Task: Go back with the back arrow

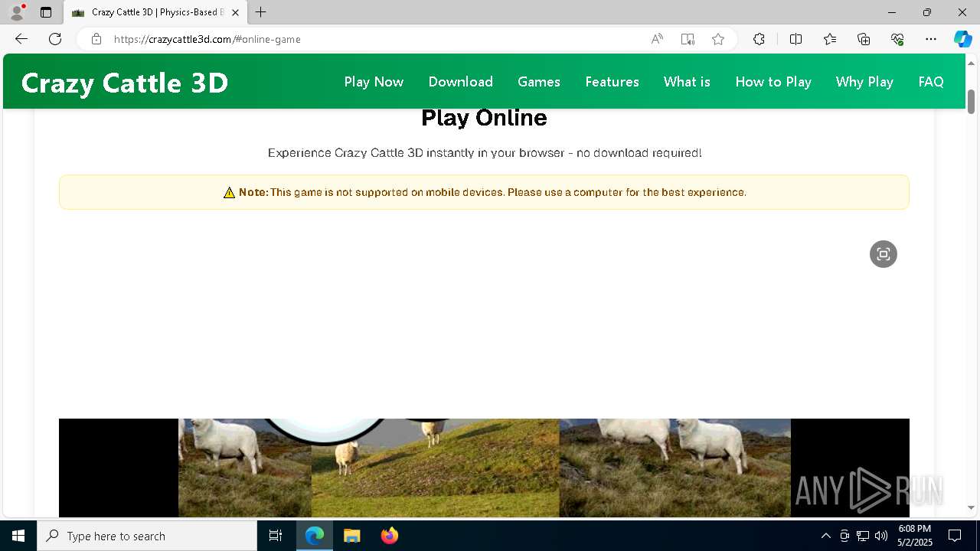Action: click(x=21, y=39)
